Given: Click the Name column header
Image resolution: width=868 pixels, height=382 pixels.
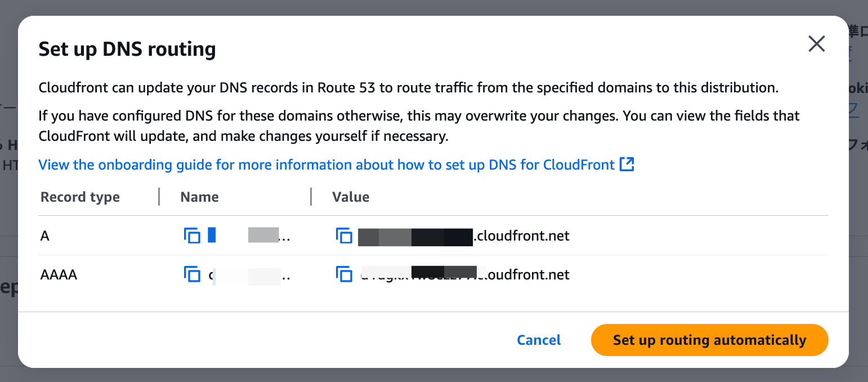Looking at the screenshot, I should [199, 197].
